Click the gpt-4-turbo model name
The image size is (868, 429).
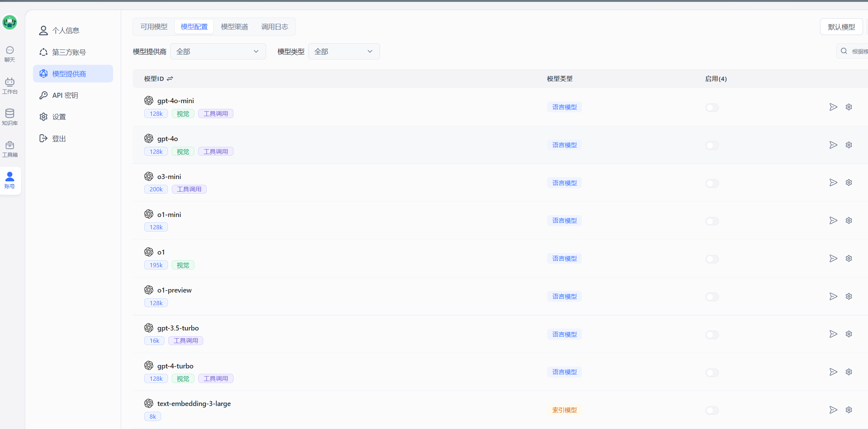point(175,366)
